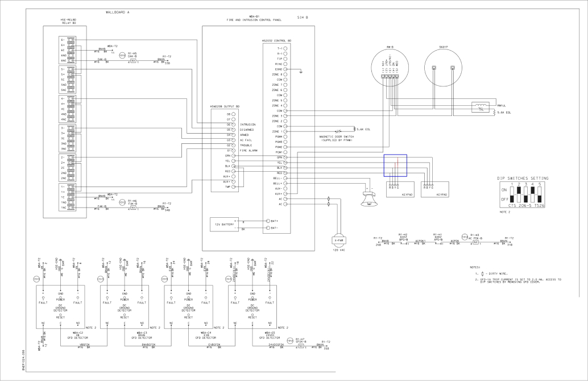Image resolution: width=588 pixels, height=381 pixels.
Task: Click the 5601P detector circle
Action: pos(443,68)
